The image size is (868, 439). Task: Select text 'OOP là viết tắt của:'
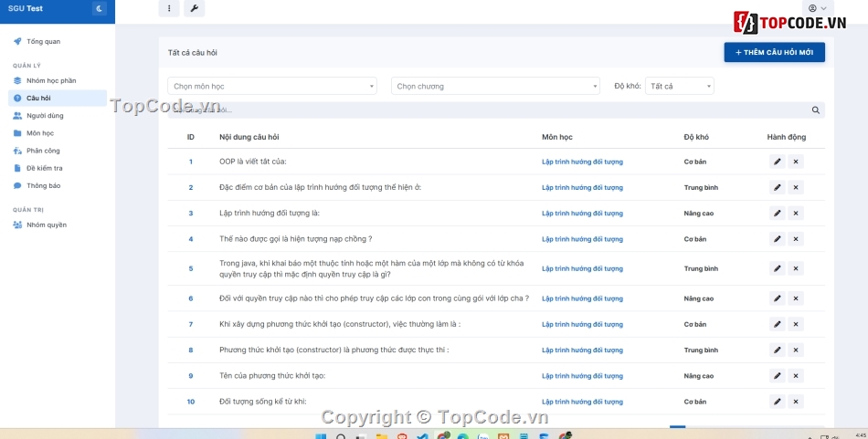[x=253, y=162]
